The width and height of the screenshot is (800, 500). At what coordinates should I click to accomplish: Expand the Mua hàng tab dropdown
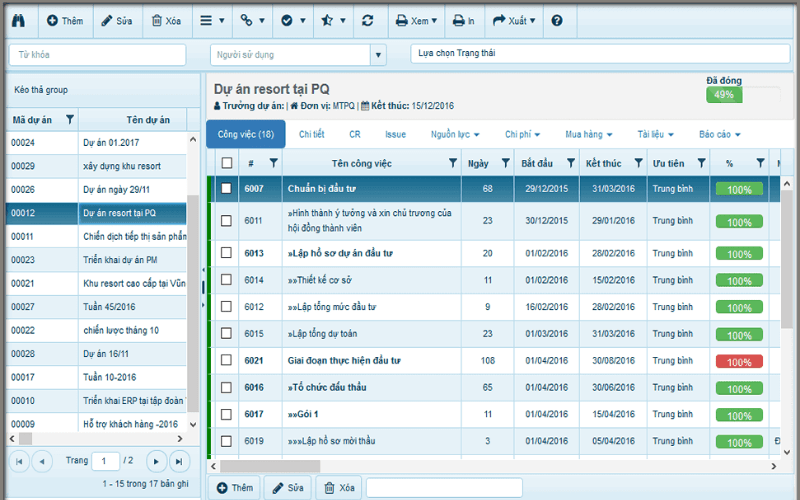pyautogui.click(x=588, y=134)
